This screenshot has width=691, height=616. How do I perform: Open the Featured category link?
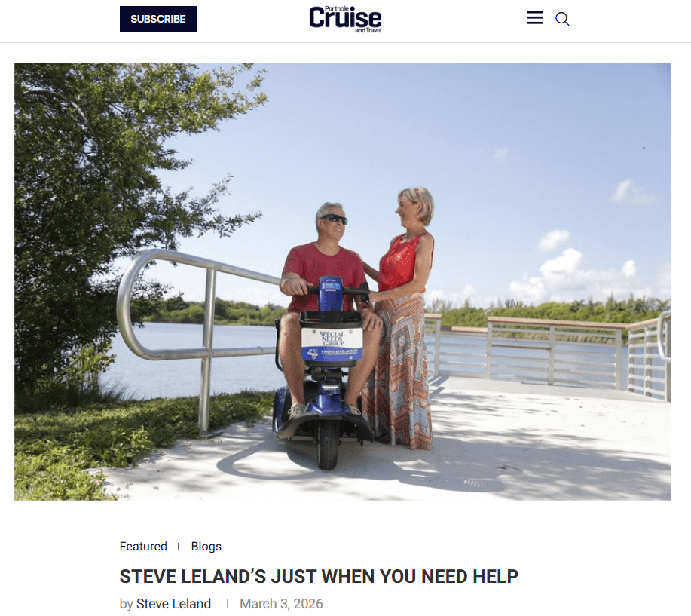tap(143, 547)
